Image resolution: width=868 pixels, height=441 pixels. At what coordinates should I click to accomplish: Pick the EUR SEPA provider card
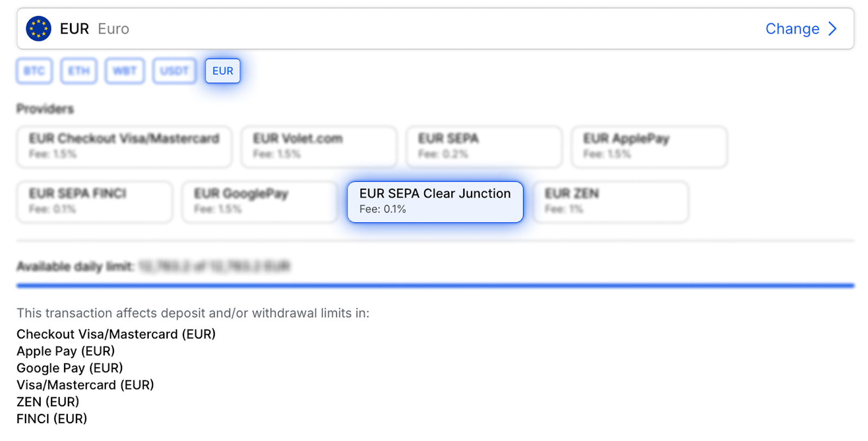click(x=484, y=146)
